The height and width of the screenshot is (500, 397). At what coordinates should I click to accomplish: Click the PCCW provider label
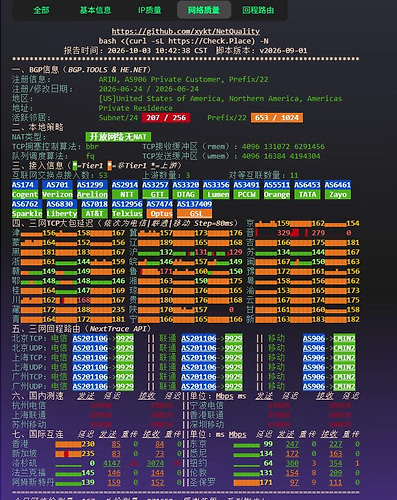[246, 194]
